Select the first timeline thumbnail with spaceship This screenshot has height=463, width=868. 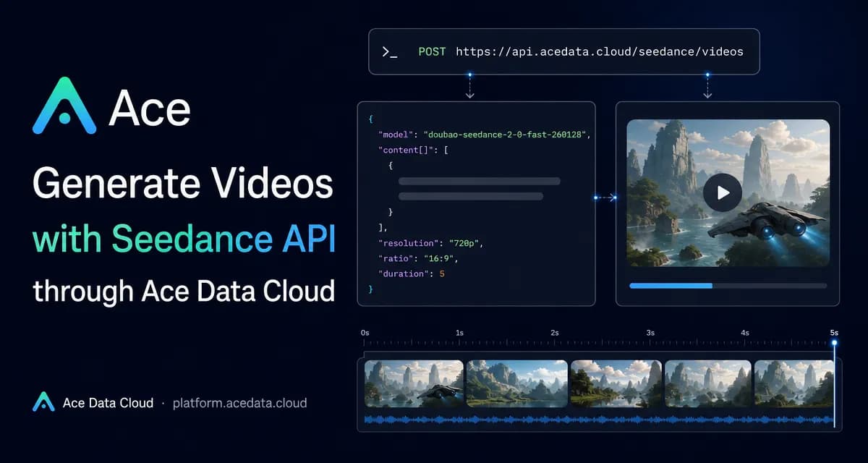pos(414,383)
